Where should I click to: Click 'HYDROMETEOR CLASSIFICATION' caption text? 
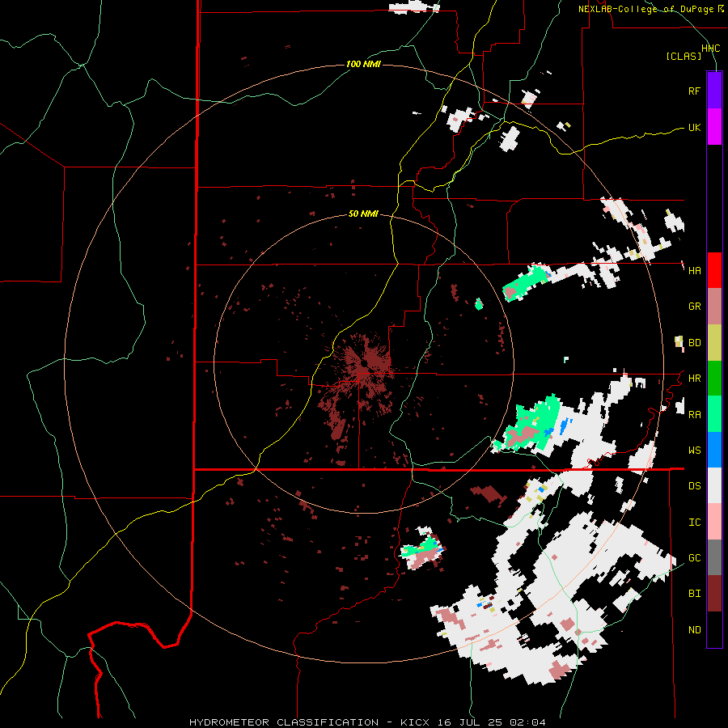pos(284,722)
